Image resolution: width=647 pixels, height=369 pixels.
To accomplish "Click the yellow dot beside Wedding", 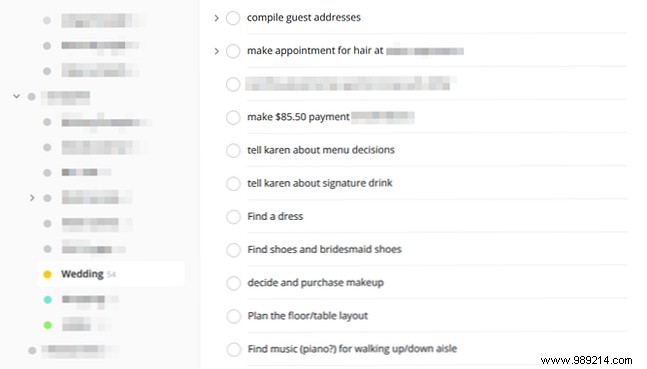I will (47, 274).
